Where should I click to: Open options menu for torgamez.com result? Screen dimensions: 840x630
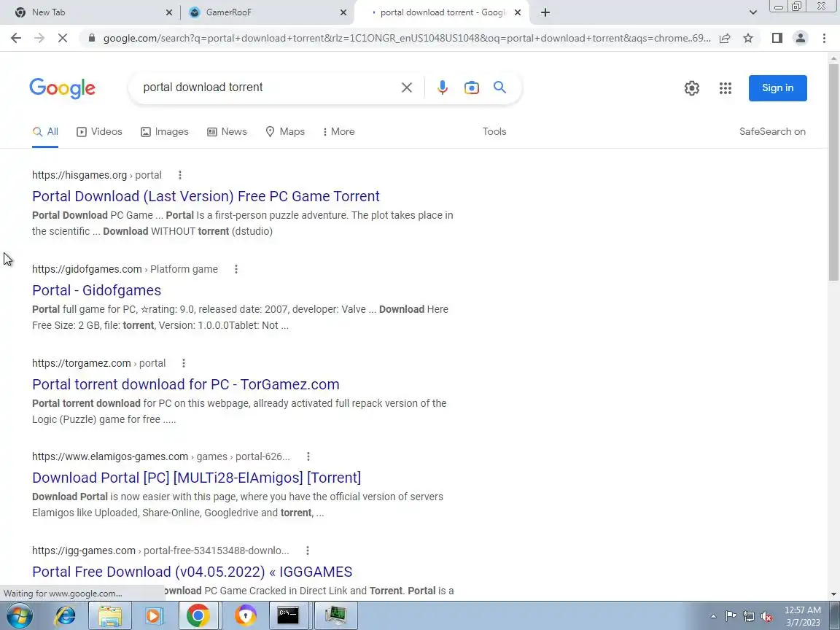pyautogui.click(x=184, y=363)
